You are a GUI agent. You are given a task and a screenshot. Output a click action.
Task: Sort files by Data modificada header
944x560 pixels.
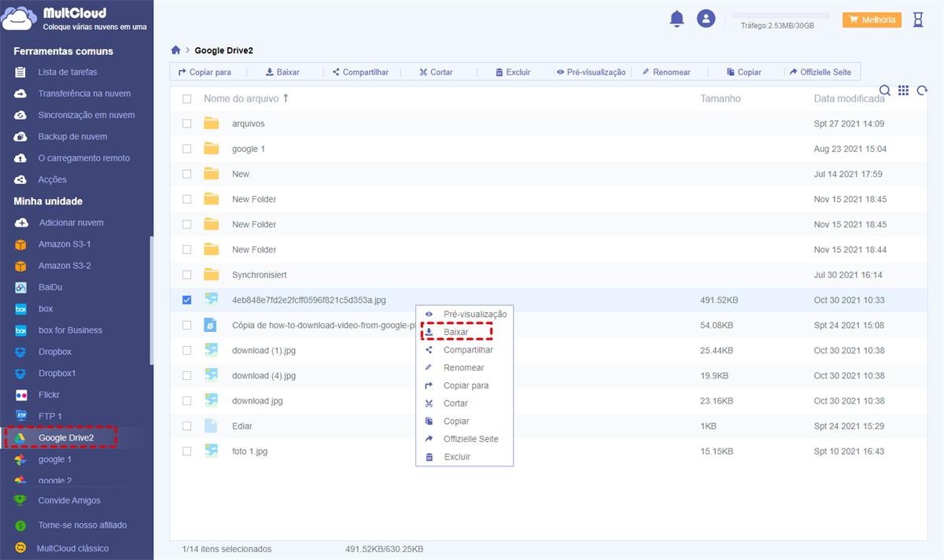(x=849, y=99)
